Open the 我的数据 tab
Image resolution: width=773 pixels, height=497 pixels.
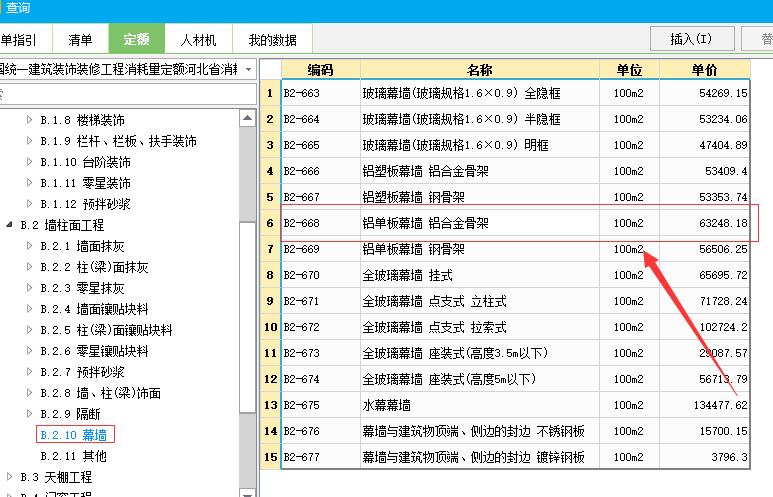(x=273, y=39)
